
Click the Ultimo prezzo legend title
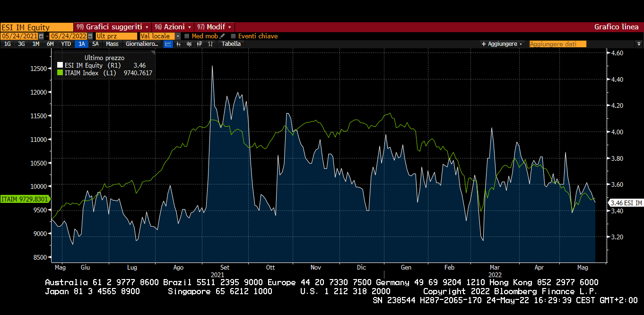click(104, 58)
